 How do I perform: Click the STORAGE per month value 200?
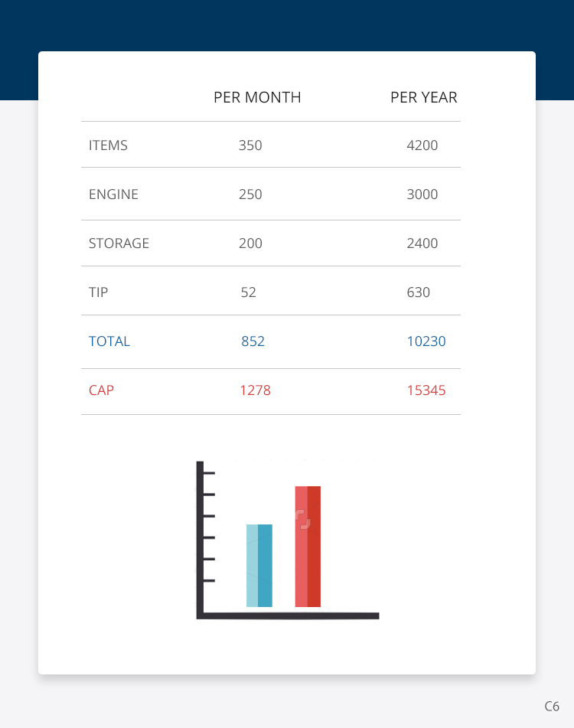pyautogui.click(x=250, y=243)
